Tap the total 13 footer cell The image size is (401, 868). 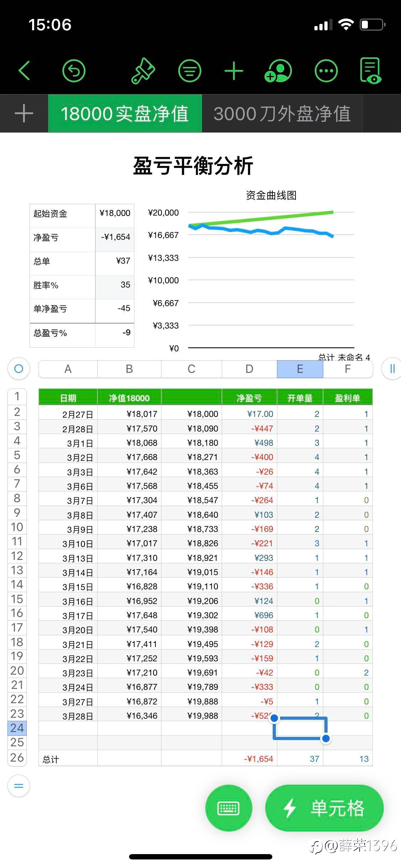(x=348, y=759)
